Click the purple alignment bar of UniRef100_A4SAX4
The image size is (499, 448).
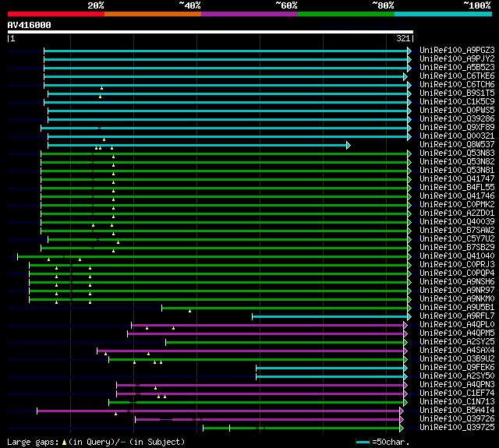tap(250, 351)
